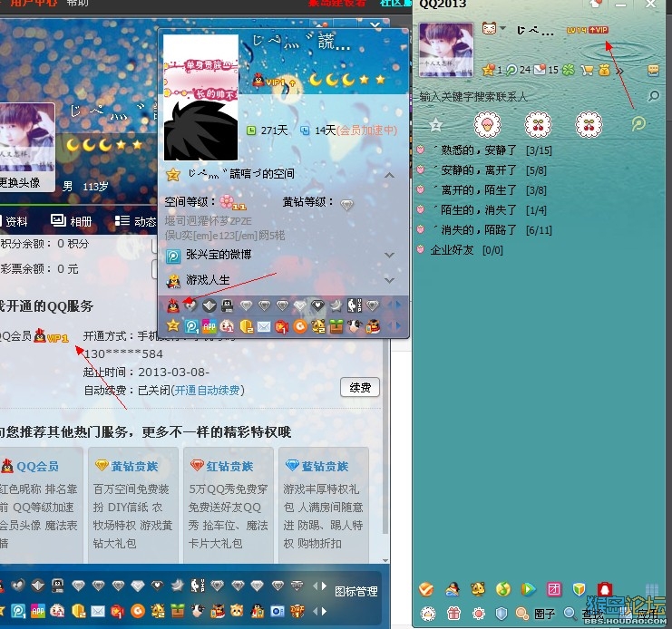Click NBA VIP icon in the profile card
Viewport: 672px width, 629px height.
[x=354, y=305]
